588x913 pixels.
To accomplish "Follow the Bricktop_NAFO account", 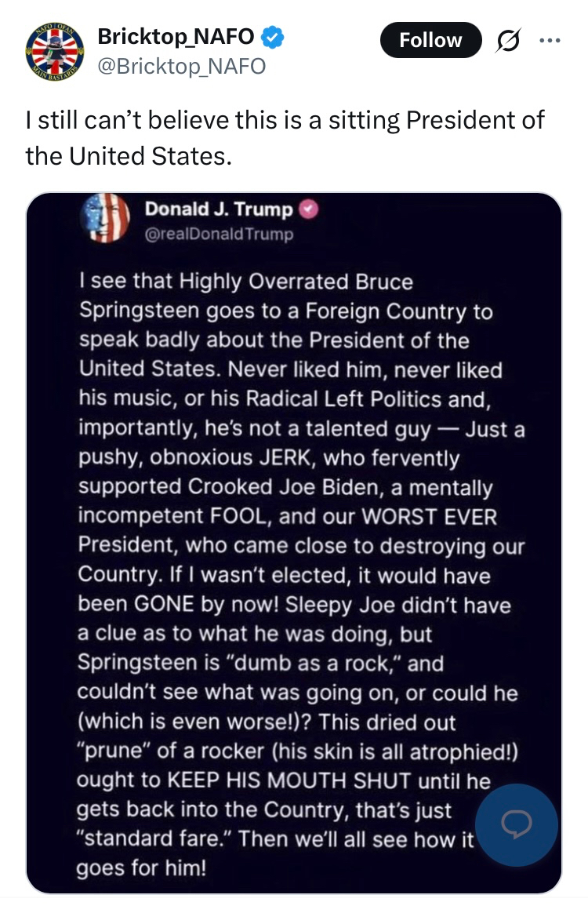I will click(x=430, y=40).
